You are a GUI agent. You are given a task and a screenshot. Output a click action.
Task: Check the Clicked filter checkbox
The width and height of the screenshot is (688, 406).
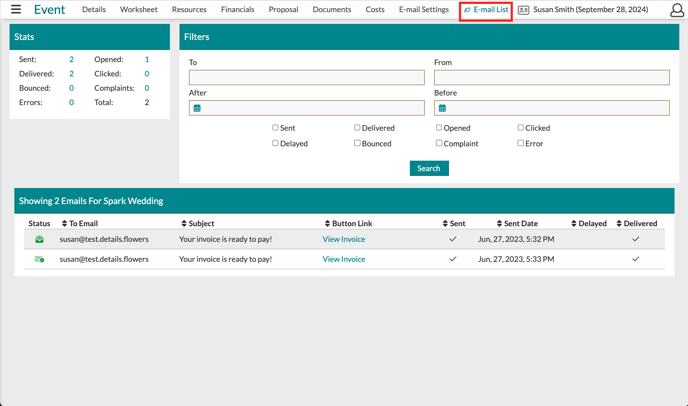tap(520, 128)
